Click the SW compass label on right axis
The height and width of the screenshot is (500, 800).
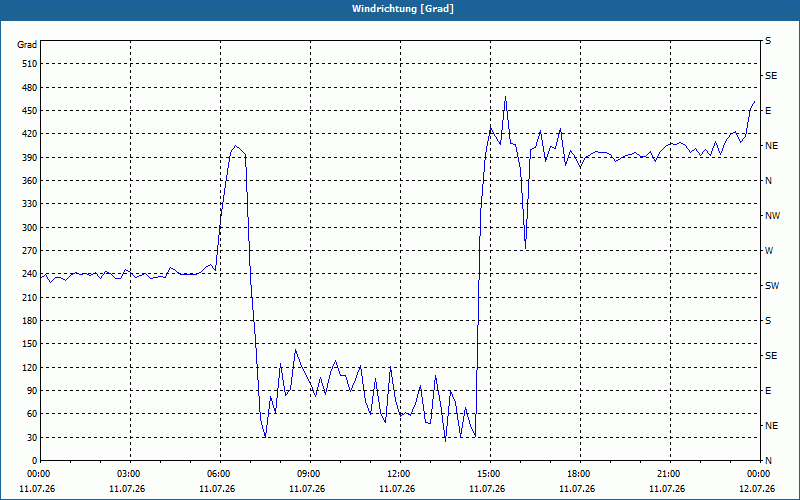772,286
